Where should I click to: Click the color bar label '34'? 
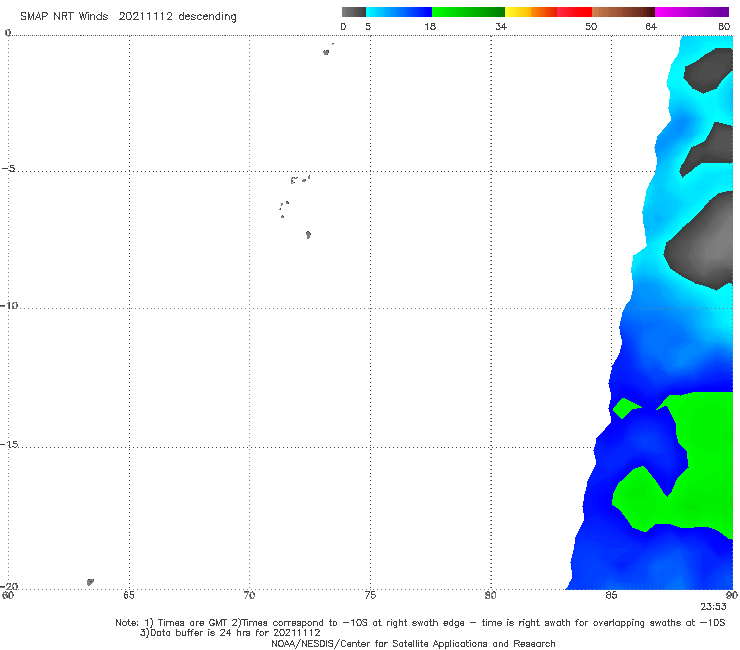[501, 26]
